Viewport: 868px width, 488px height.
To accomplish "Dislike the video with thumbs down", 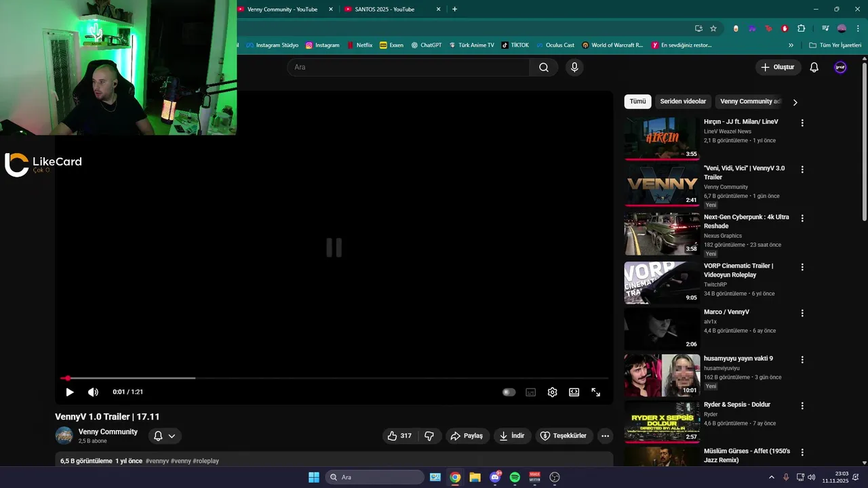I will point(429,436).
